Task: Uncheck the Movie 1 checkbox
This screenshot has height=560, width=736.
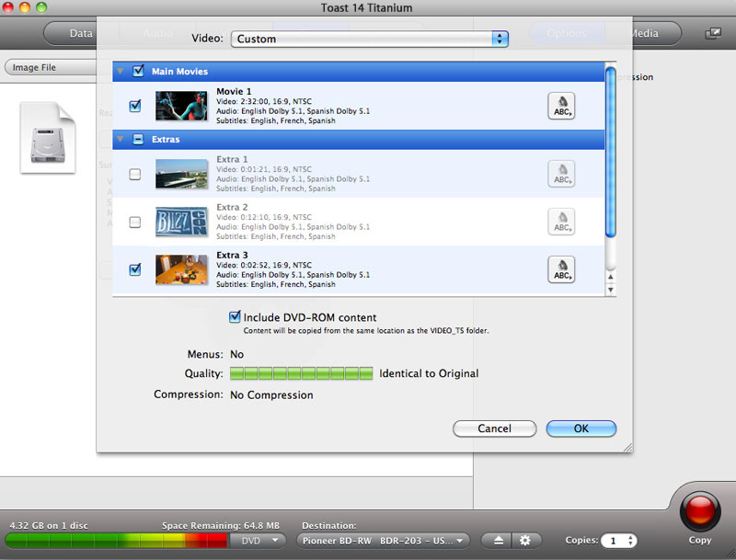Action: pyautogui.click(x=135, y=106)
